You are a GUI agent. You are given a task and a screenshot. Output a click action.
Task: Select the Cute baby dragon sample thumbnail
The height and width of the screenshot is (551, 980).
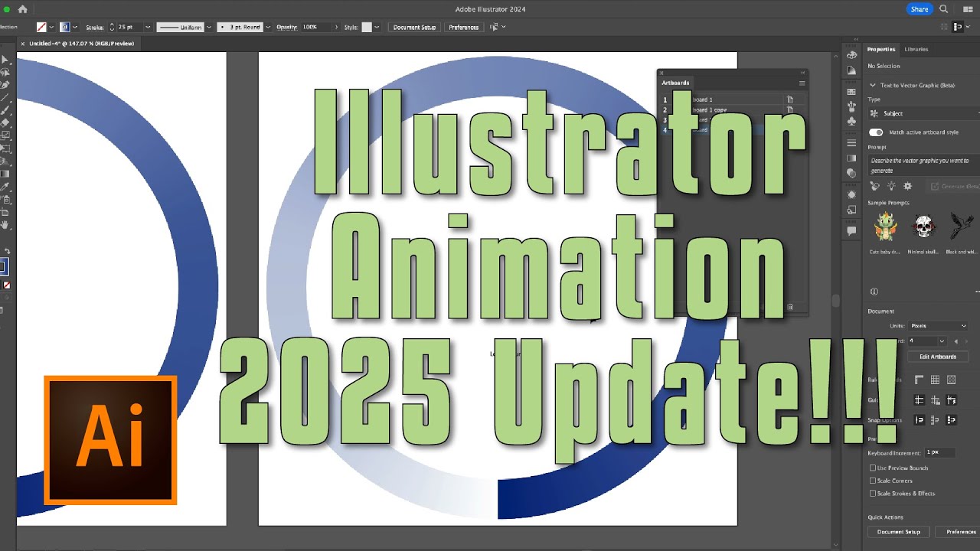click(884, 227)
